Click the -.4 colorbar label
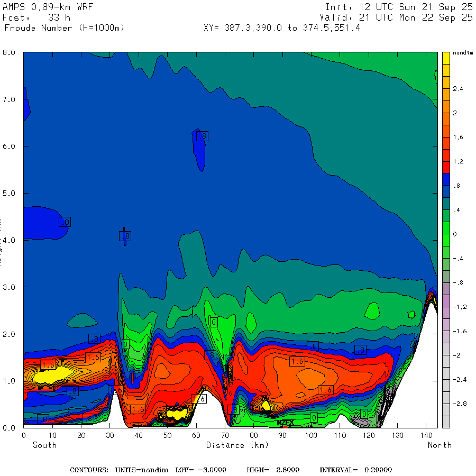This screenshot has height=476, width=476. (458, 259)
